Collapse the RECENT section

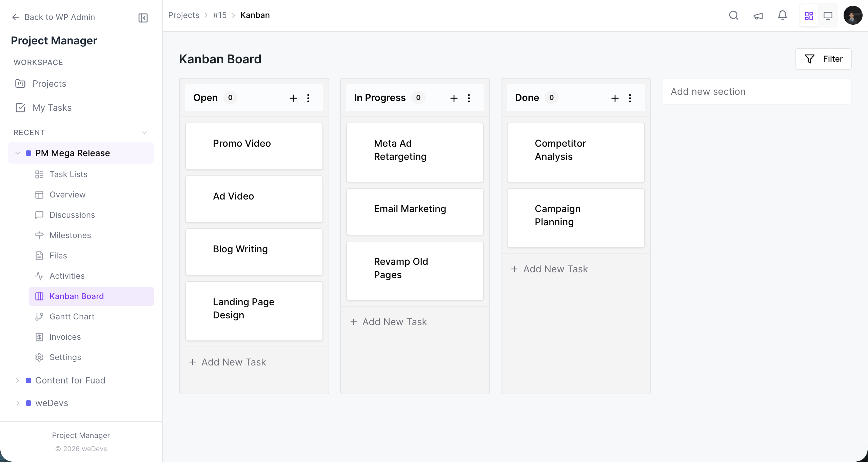click(x=144, y=132)
